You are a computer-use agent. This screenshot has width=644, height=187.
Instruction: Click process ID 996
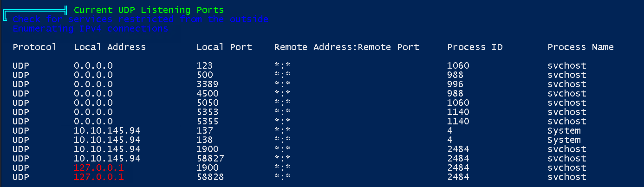(x=455, y=84)
